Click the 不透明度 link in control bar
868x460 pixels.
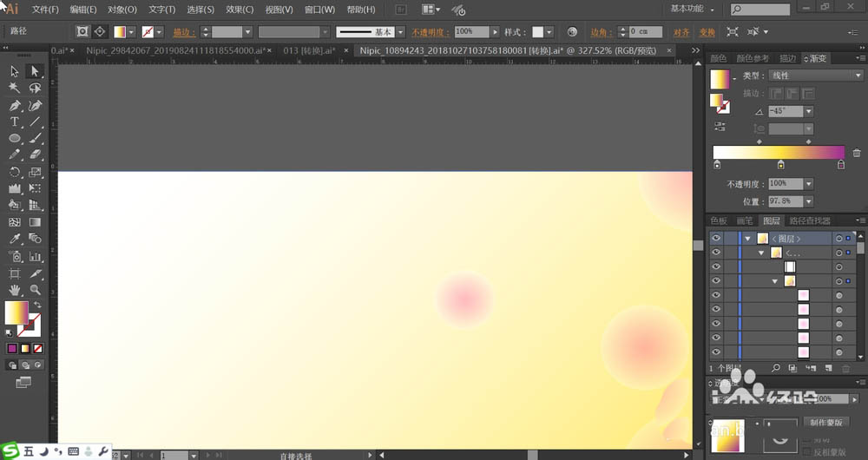tap(431, 32)
